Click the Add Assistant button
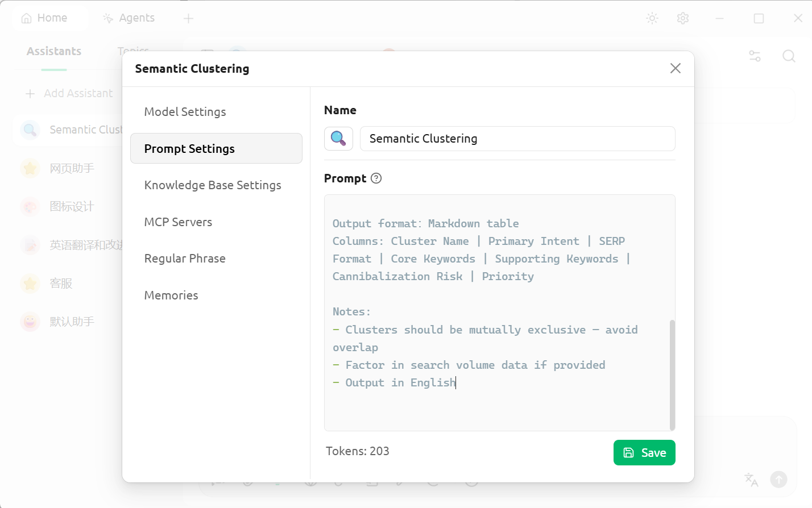Screen dimensions: 812x508 pyautogui.click(x=69, y=93)
